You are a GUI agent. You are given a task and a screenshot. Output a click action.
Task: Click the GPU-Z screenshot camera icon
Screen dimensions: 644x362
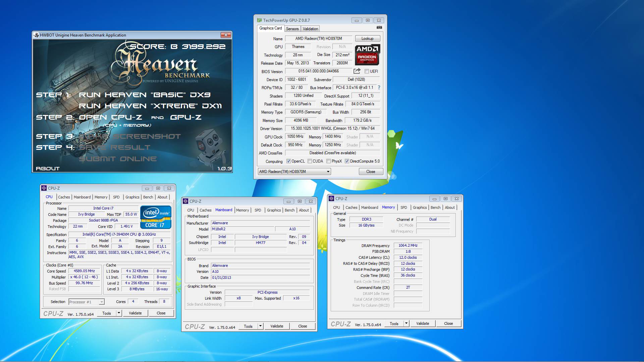[x=379, y=27]
